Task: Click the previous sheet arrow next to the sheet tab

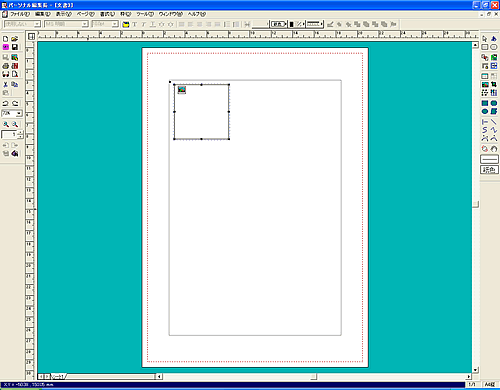Action: pos(41,377)
